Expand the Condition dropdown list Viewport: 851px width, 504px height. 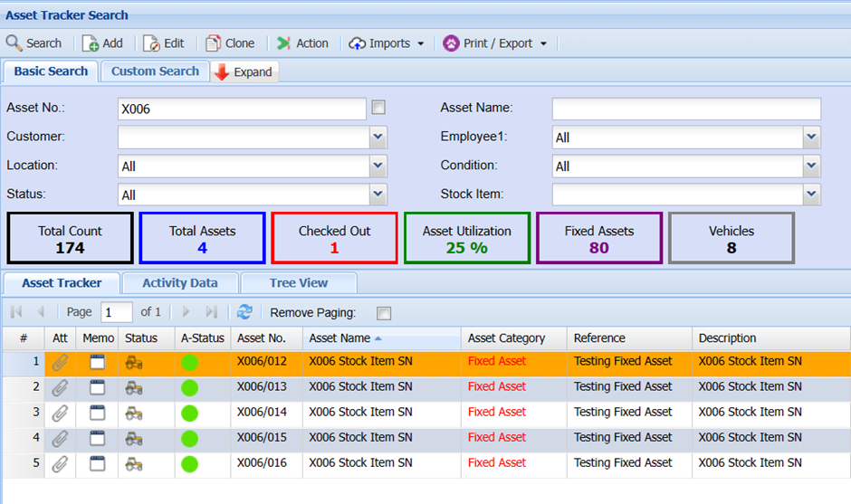811,166
